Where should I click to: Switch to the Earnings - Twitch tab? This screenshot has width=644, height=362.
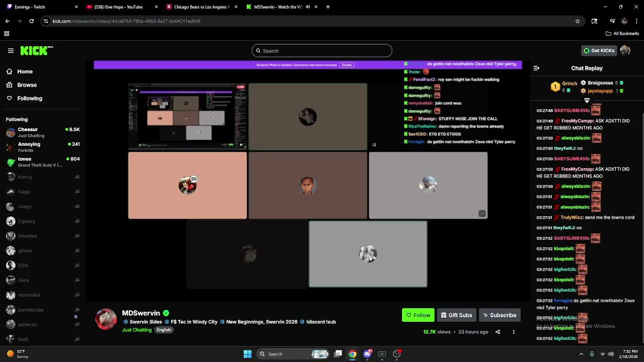[x=43, y=7]
